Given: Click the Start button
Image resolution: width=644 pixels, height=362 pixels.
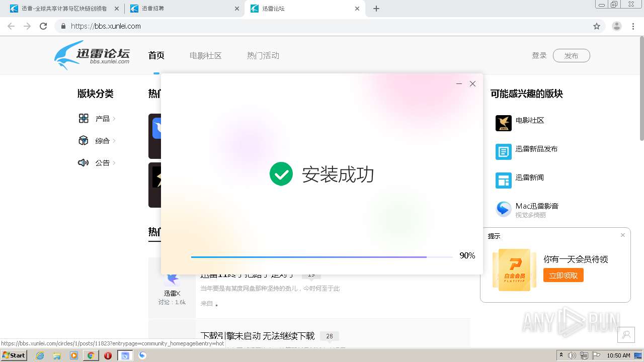Looking at the screenshot, I should click(x=14, y=355).
